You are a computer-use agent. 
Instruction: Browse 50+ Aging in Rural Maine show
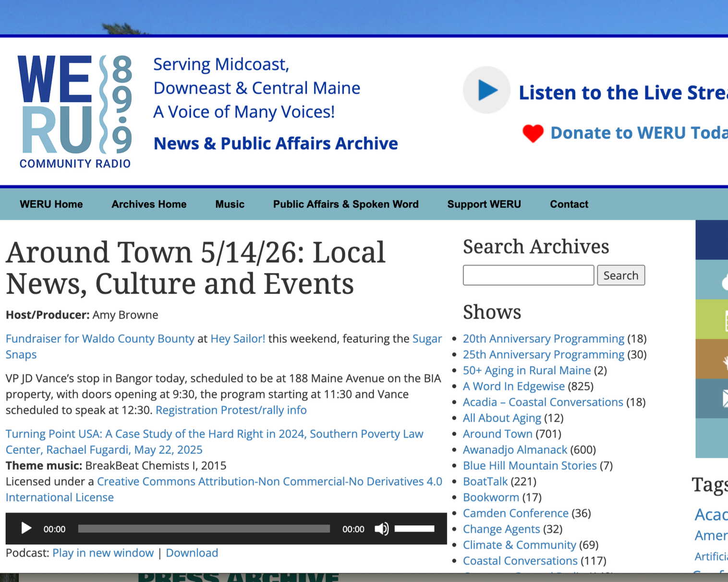[x=527, y=370]
